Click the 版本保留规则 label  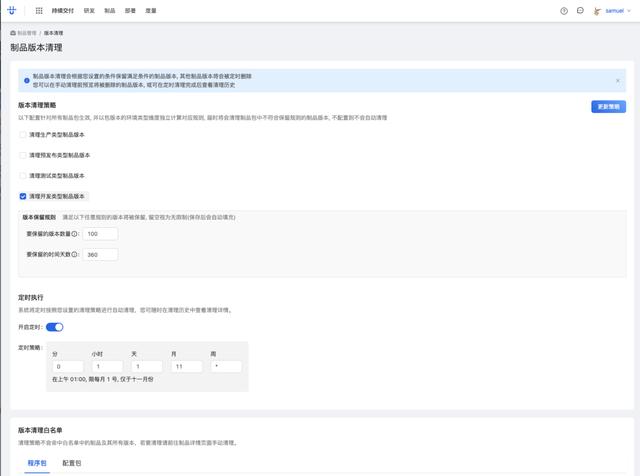[39, 217]
